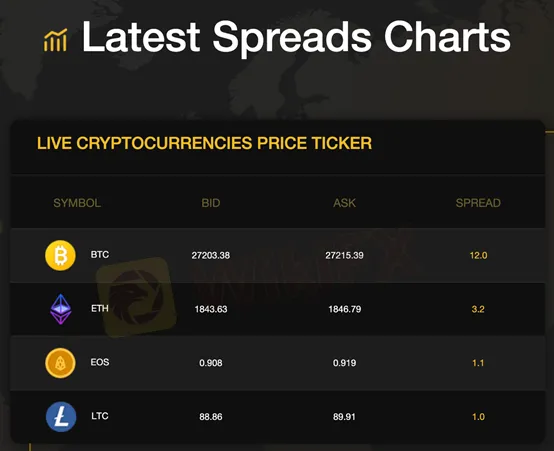The width and height of the screenshot is (554, 451).
Task: Click the LTC spread value 1.0
Action: pos(478,417)
